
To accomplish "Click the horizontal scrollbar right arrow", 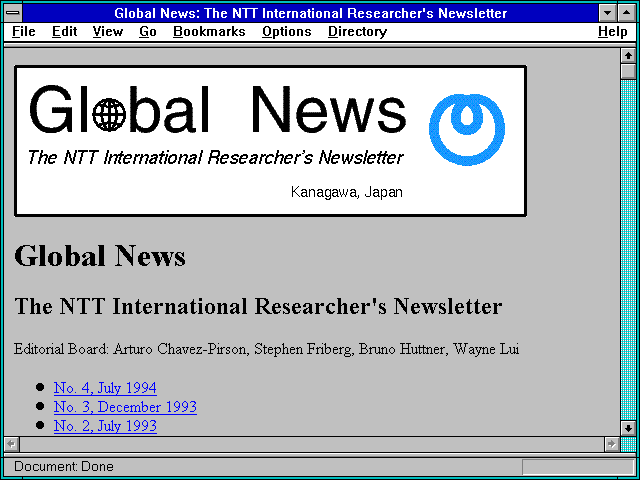I will 611,444.
